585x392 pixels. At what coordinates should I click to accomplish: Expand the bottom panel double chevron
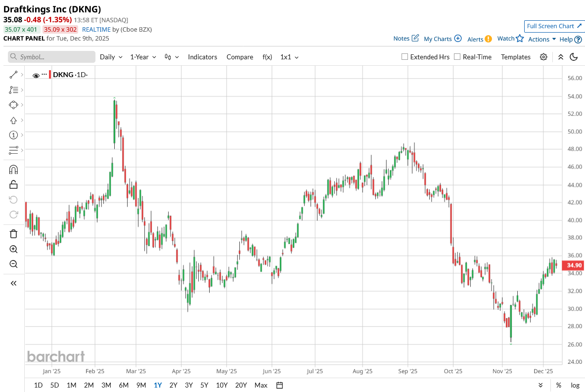point(540,385)
